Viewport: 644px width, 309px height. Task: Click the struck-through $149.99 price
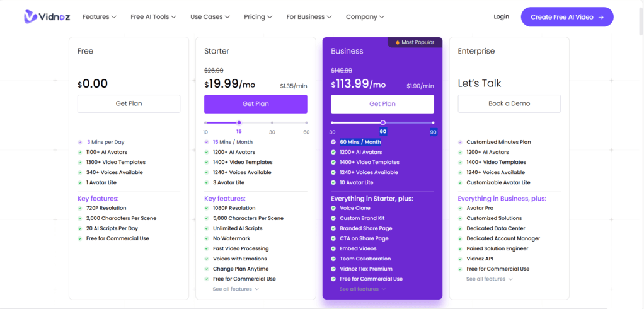click(x=342, y=71)
